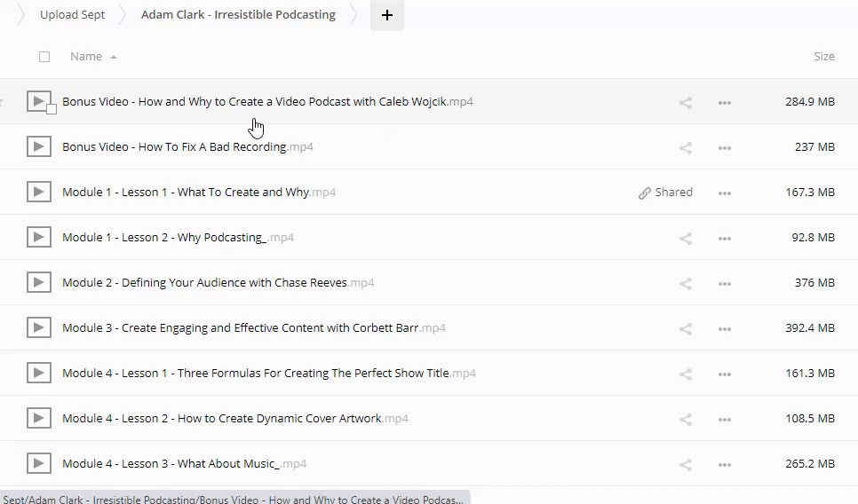
Task: Click share icon for How To Fix A Bad Recording
Action: pyautogui.click(x=685, y=147)
